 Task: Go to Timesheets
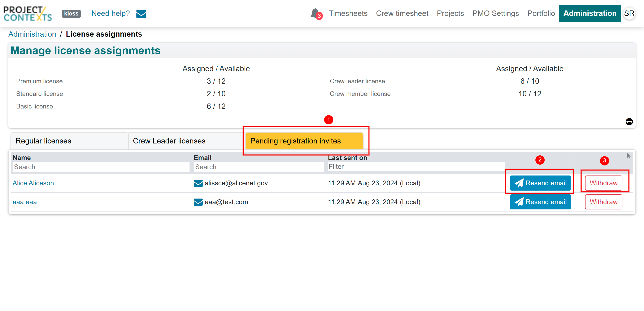[348, 13]
